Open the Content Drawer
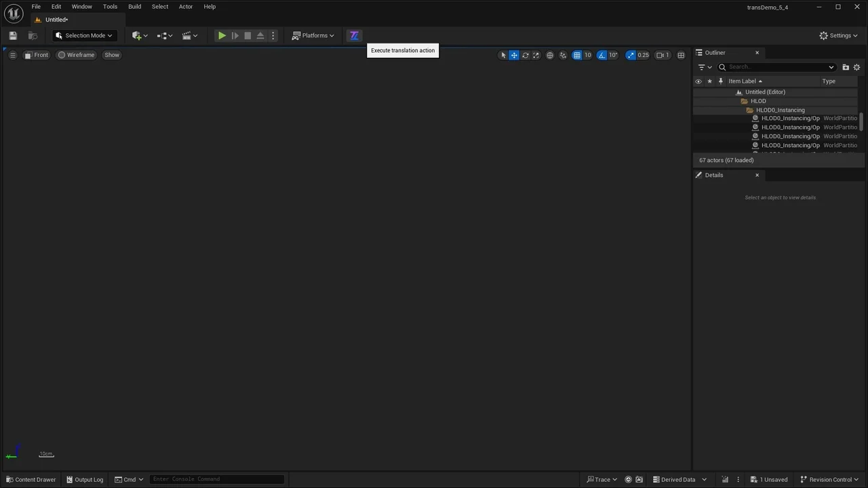This screenshot has height=488, width=868. click(31, 479)
